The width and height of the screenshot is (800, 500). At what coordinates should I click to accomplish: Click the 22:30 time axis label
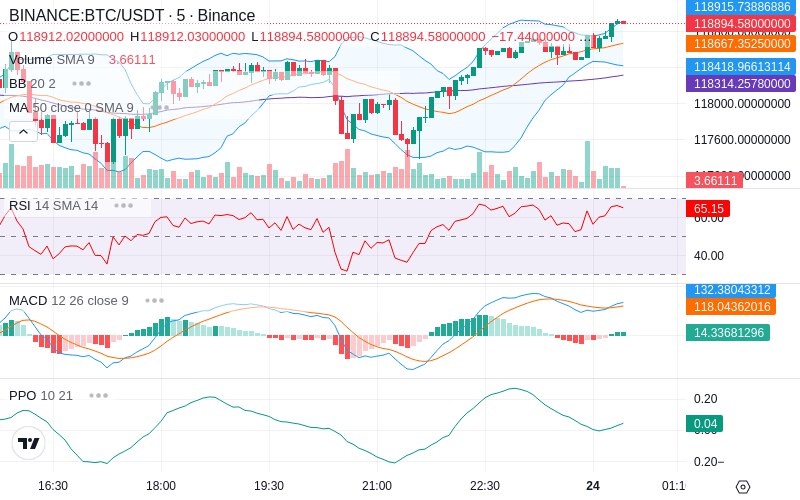(485, 486)
